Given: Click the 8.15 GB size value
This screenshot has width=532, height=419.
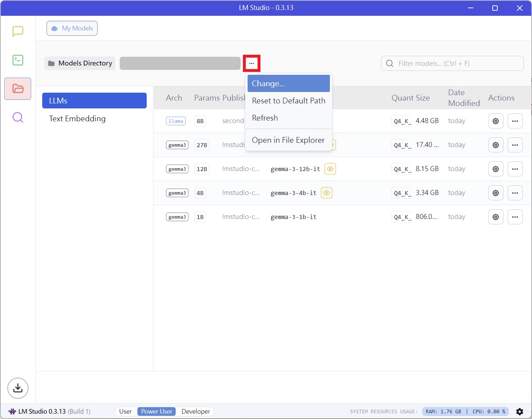Looking at the screenshot, I should coord(427,169).
